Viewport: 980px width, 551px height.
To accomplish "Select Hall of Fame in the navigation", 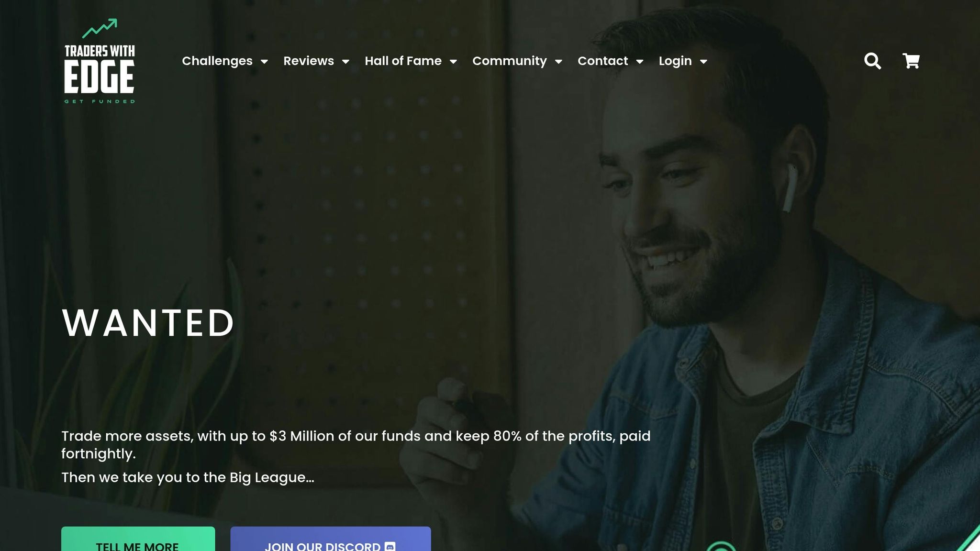I will tap(403, 61).
